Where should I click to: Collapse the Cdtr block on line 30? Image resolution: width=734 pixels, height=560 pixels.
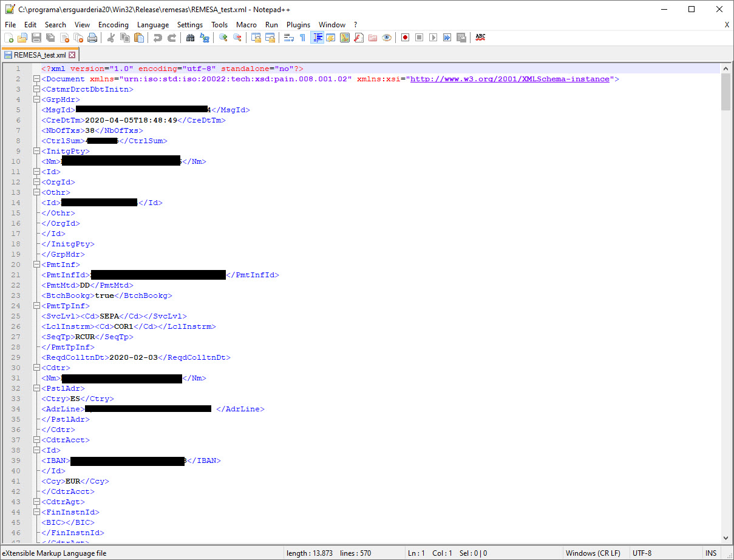pyautogui.click(x=36, y=368)
